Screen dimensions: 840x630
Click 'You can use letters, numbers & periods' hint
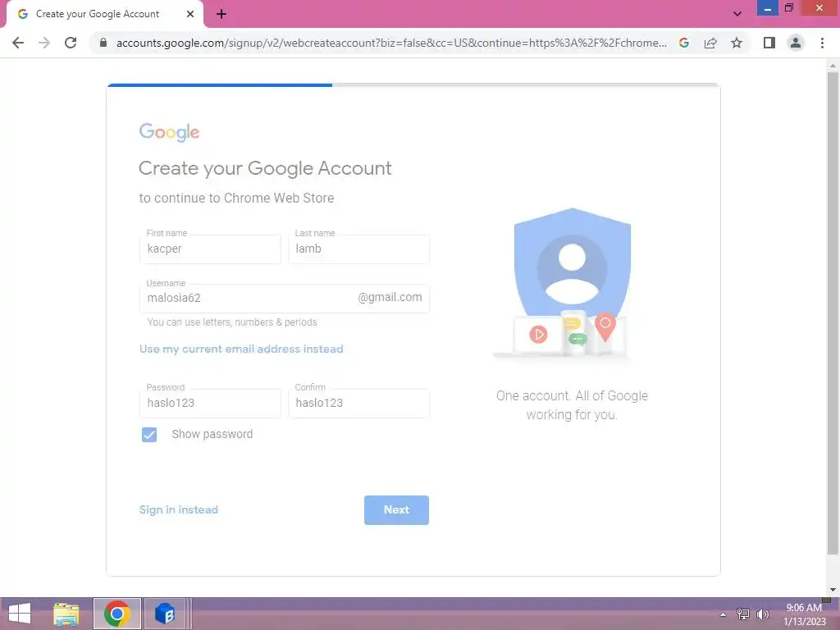[232, 322]
